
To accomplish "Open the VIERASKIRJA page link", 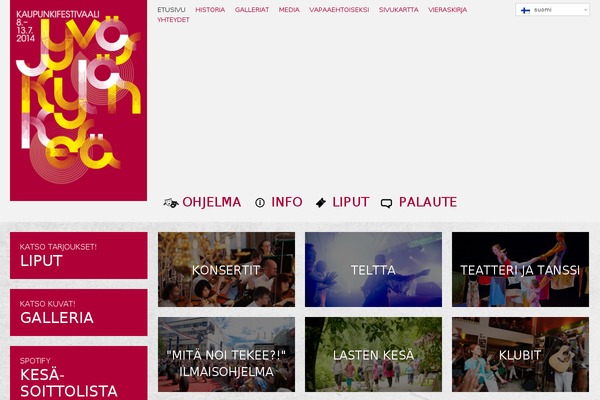I will click(x=447, y=10).
